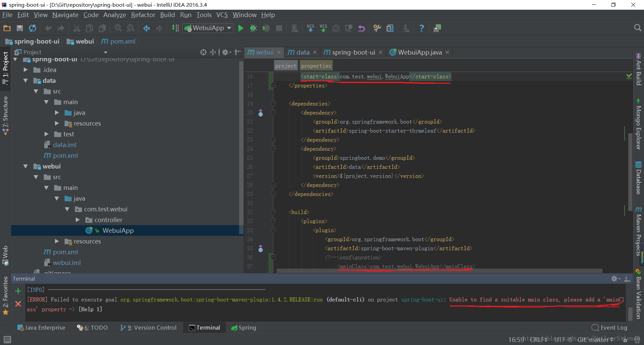
Task: Close Terminal session red X icon
Action: pos(18,304)
